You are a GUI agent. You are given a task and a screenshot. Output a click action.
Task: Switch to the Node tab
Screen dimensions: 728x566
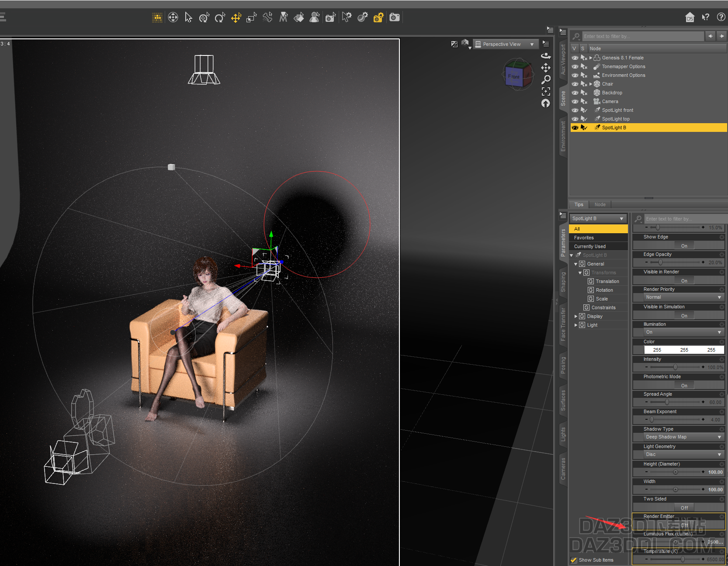[600, 204]
